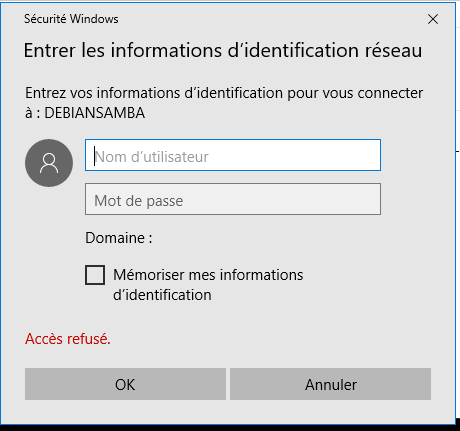Cancel the dialog with Annuler
This screenshot has width=460, height=431.
pyautogui.click(x=330, y=384)
